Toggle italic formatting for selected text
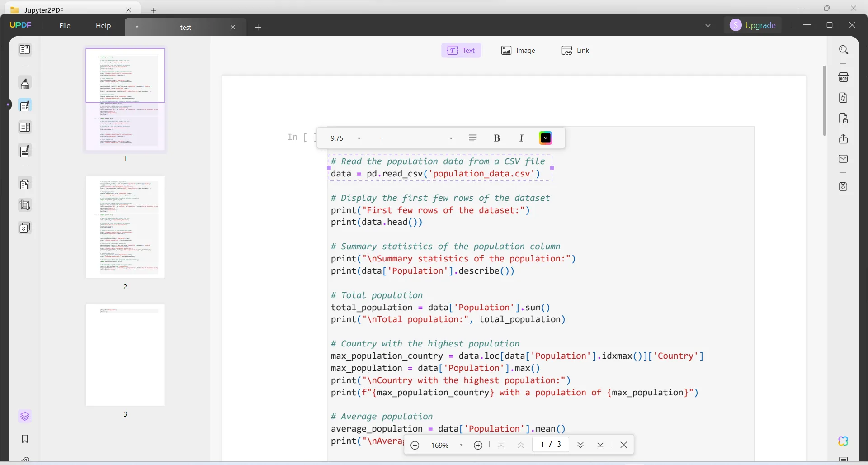Screen dimensions: 868x465 521,138
